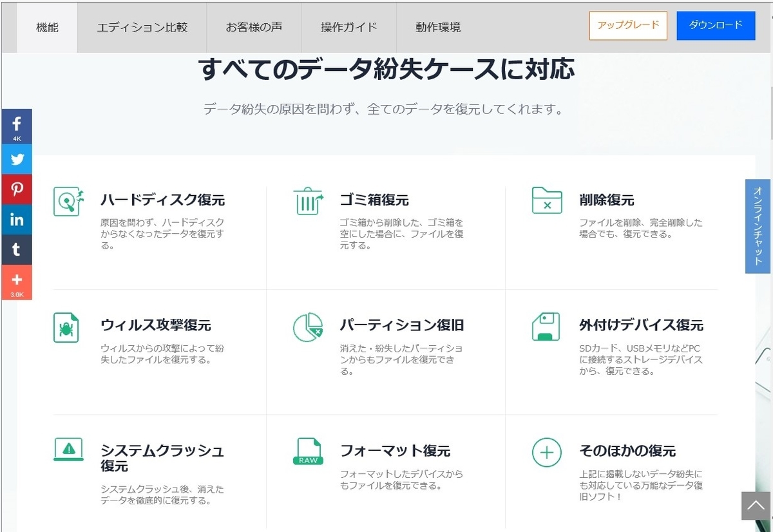The height and width of the screenshot is (532, 773).
Task: Click the ダウンロード button
Action: [716, 25]
